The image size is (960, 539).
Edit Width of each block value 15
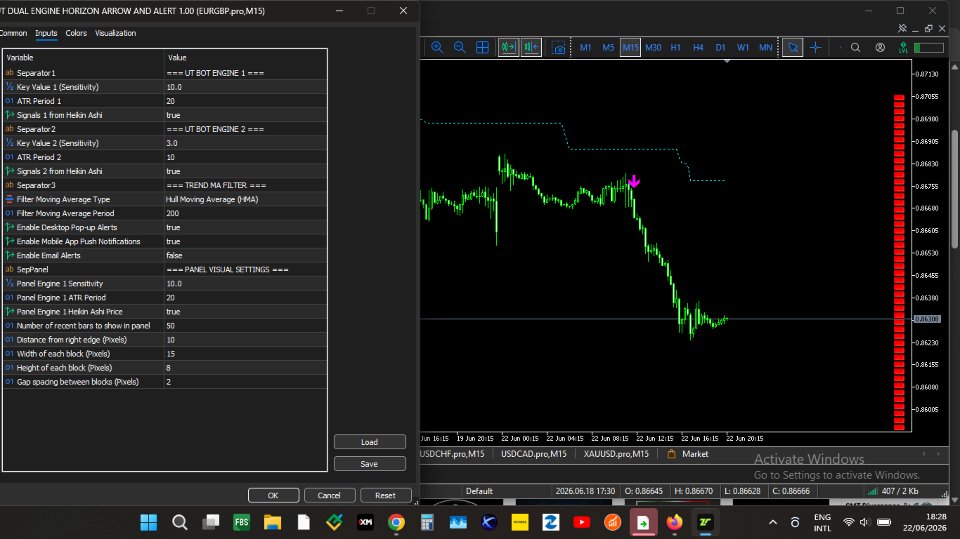pyautogui.click(x=246, y=353)
